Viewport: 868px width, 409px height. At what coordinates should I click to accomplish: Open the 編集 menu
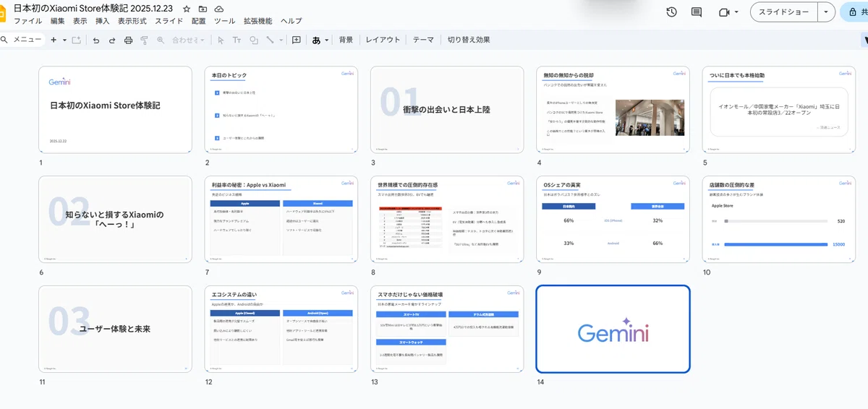click(x=58, y=21)
